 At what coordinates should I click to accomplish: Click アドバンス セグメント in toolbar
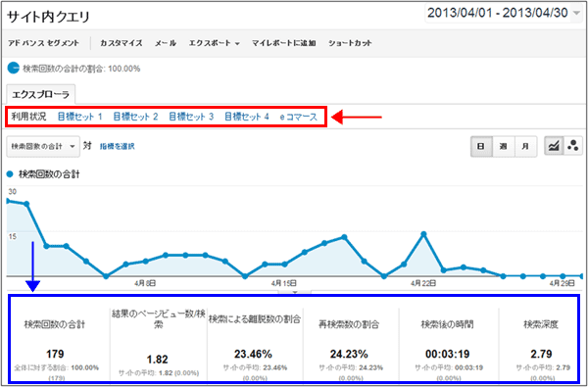(x=43, y=43)
